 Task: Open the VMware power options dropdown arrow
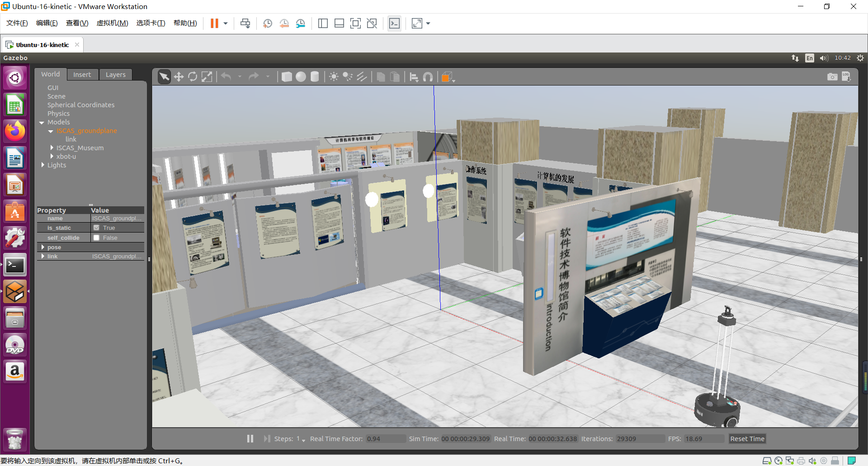[226, 24]
